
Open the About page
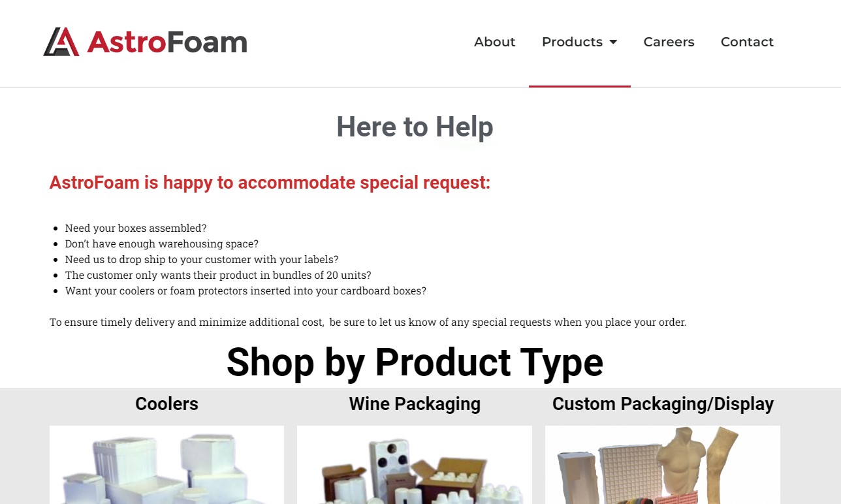click(494, 42)
